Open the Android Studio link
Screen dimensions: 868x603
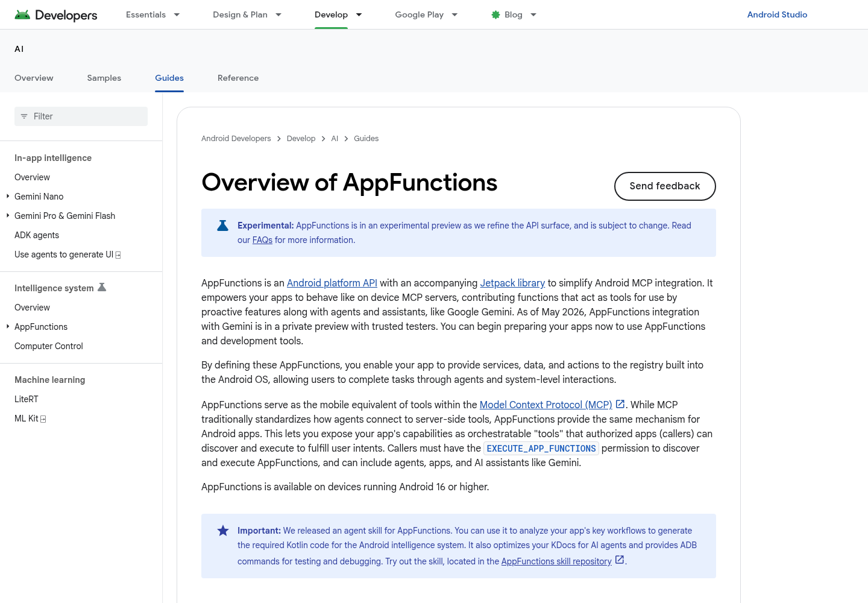point(777,14)
